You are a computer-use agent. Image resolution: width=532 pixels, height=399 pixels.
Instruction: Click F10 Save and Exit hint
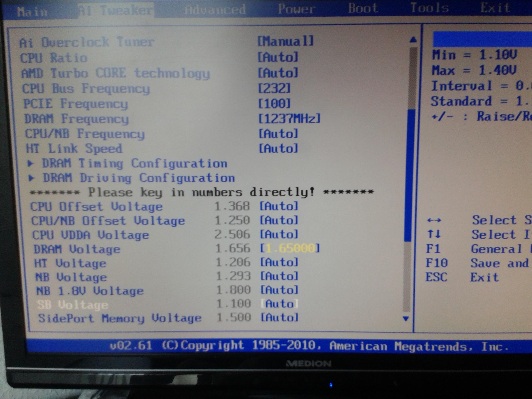[477, 263]
